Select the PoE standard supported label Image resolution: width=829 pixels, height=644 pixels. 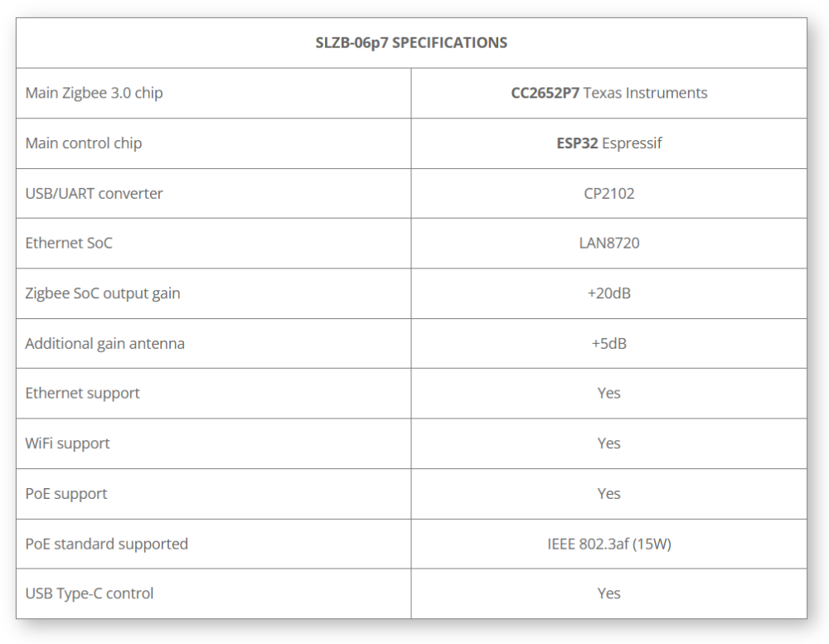[x=107, y=544]
